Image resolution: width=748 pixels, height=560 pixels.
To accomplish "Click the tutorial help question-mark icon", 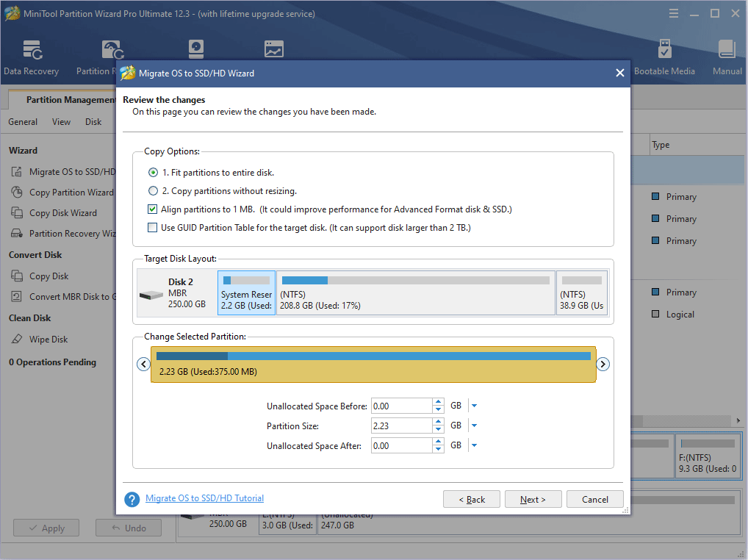I will (132, 500).
